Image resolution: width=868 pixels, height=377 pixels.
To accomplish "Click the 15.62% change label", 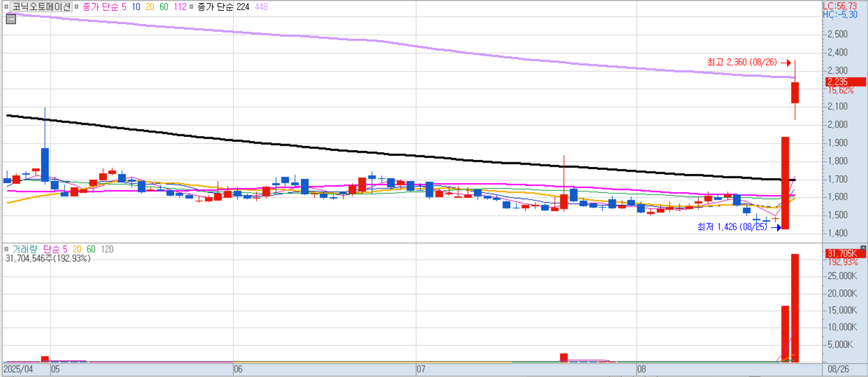I will [x=841, y=91].
